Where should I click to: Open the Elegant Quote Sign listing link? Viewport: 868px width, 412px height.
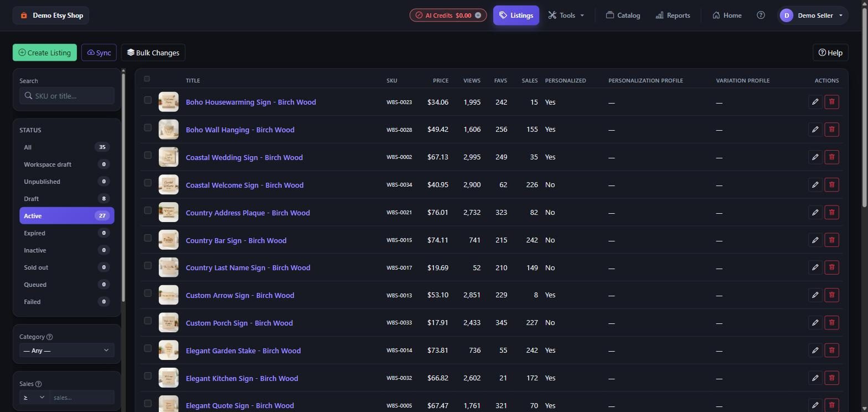tap(240, 406)
